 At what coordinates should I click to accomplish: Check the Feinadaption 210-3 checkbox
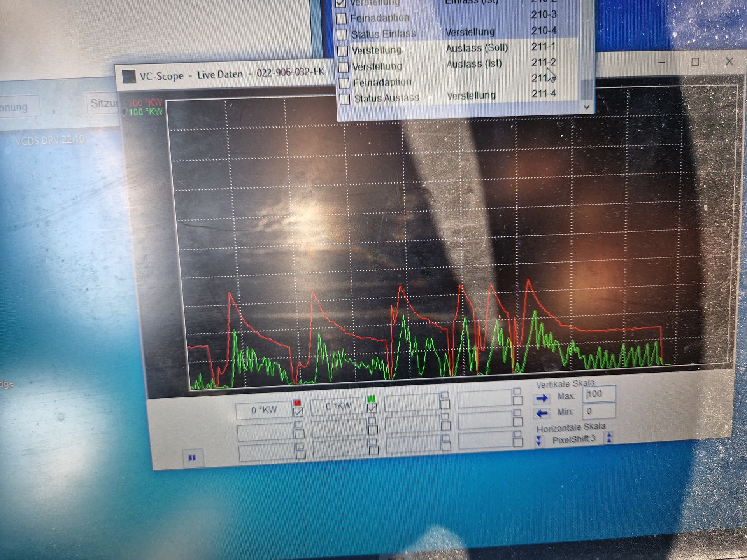[341, 18]
